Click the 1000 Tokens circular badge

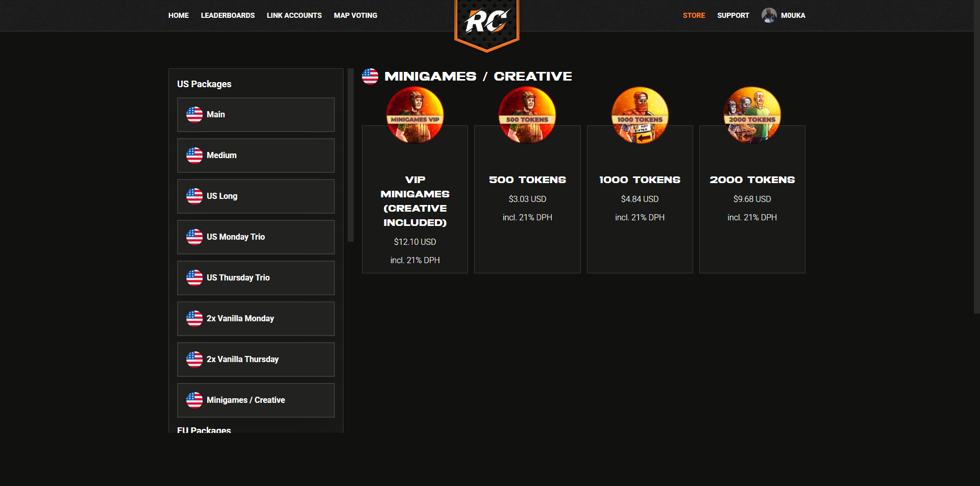[639, 115]
